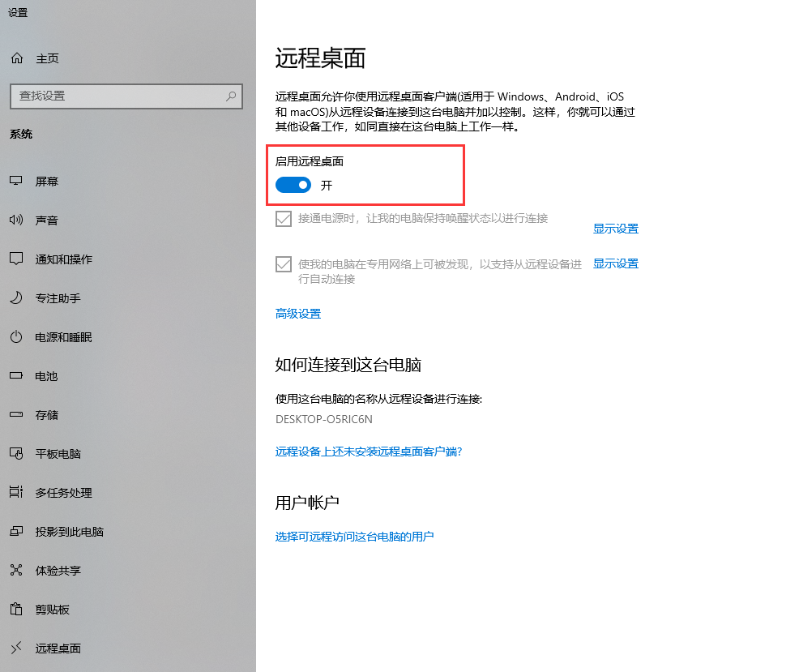Click the remote desktop icon in sidebar

15,648
